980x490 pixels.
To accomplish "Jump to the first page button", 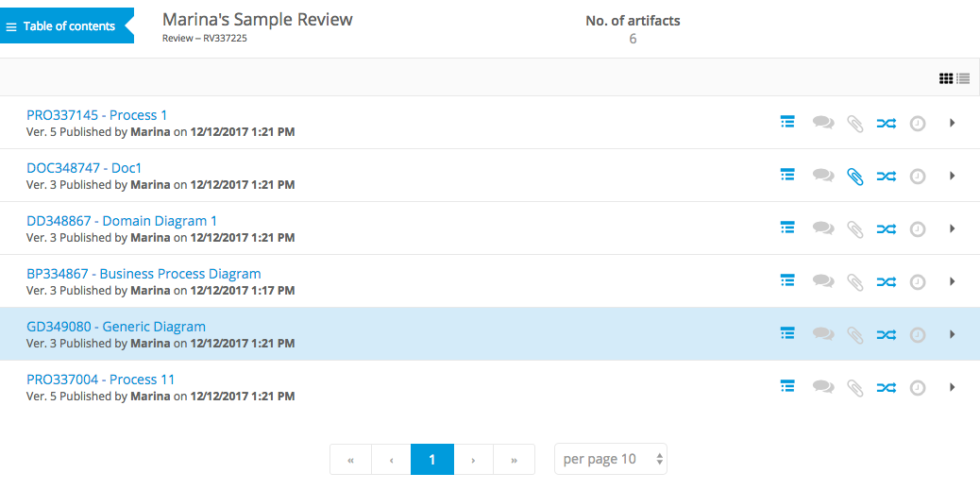I will point(350,460).
